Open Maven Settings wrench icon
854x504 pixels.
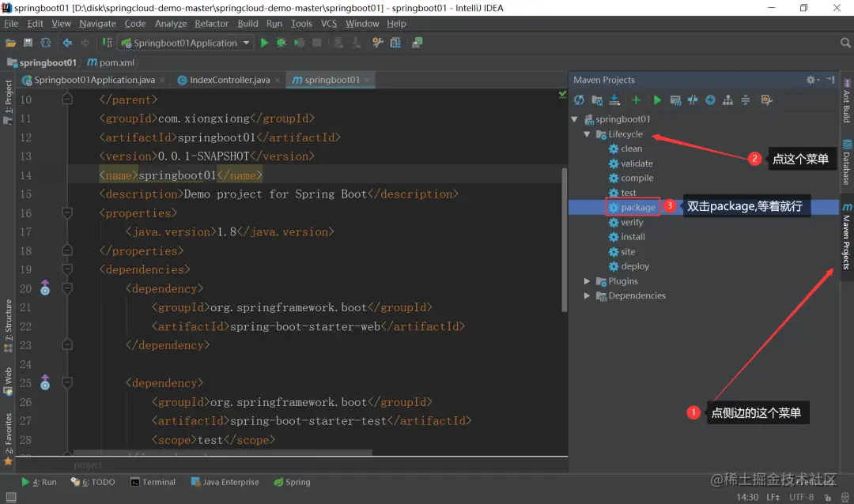point(767,100)
